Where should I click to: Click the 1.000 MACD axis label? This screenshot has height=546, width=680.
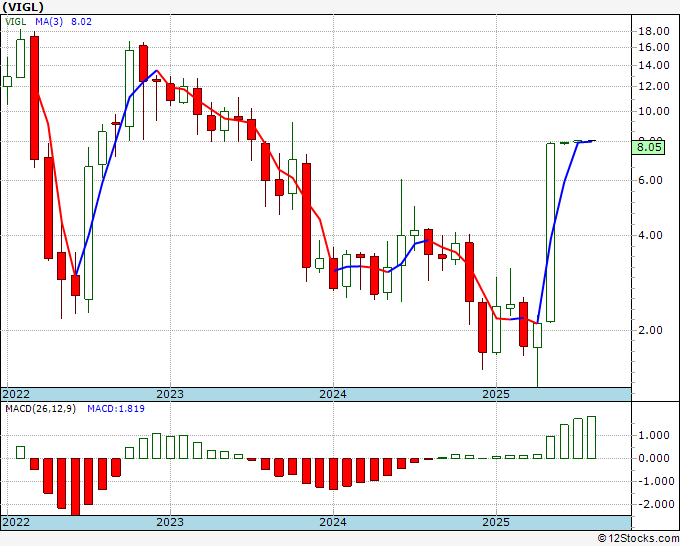(x=656, y=435)
